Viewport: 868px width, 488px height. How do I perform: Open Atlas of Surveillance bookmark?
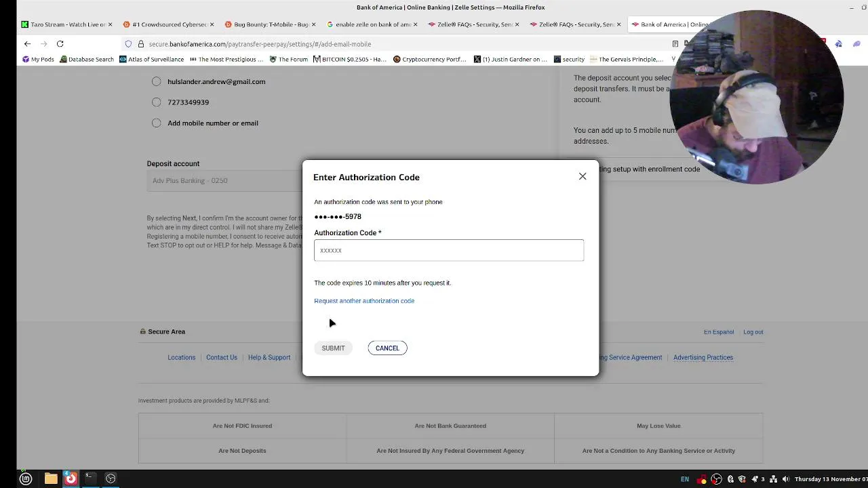[x=151, y=60]
